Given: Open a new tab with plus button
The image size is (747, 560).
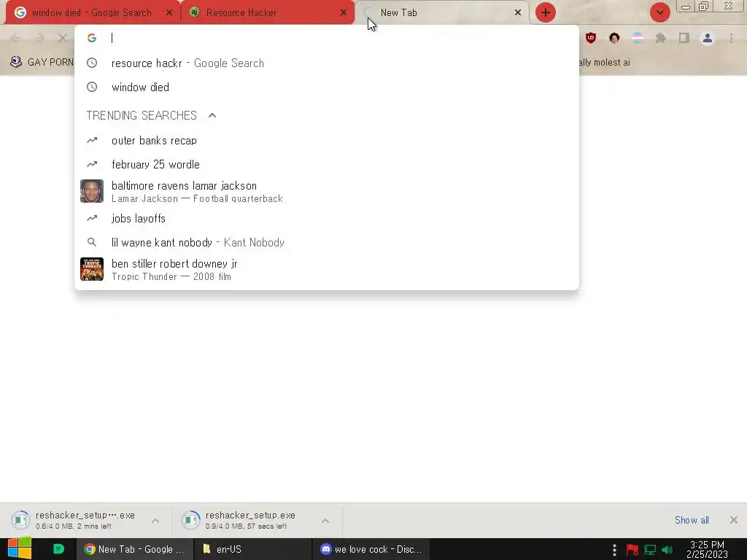Looking at the screenshot, I should pos(546,12).
